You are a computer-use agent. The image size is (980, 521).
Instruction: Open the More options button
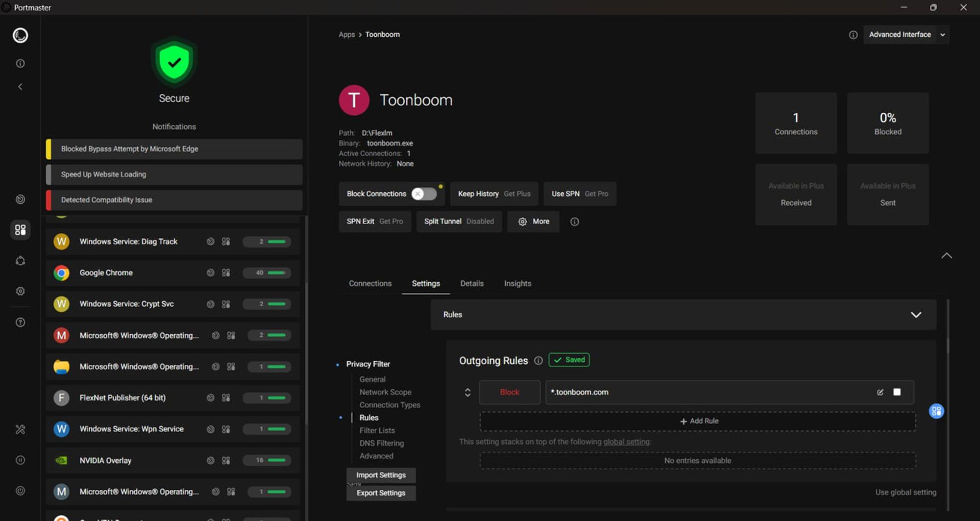point(533,221)
